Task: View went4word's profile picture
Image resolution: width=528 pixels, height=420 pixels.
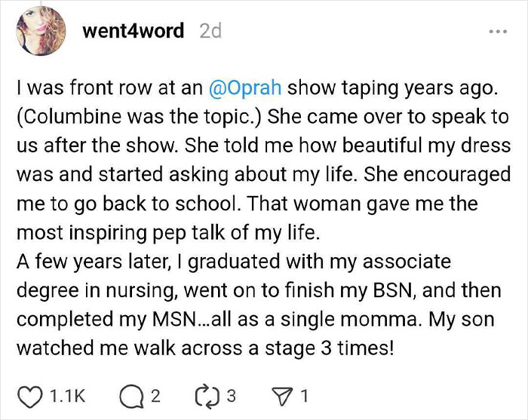Action: tap(38, 31)
